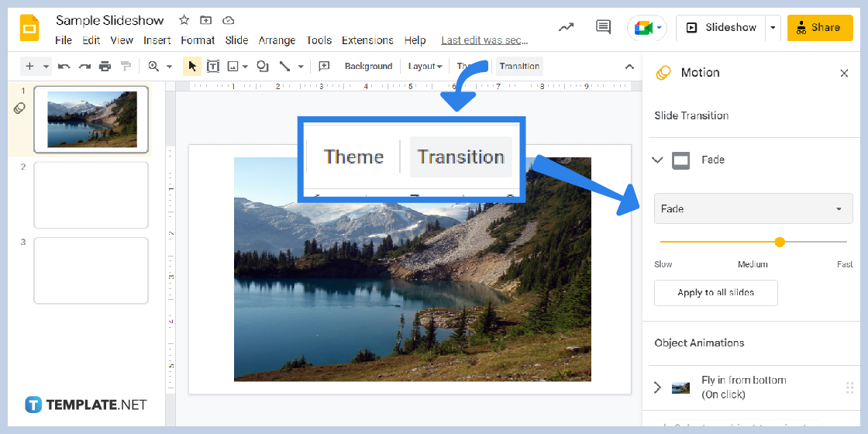Add a comment from the toolbar

[325, 67]
